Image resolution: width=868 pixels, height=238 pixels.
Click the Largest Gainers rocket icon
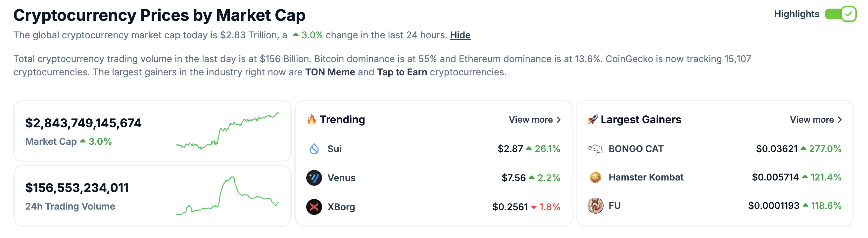pos(593,120)
